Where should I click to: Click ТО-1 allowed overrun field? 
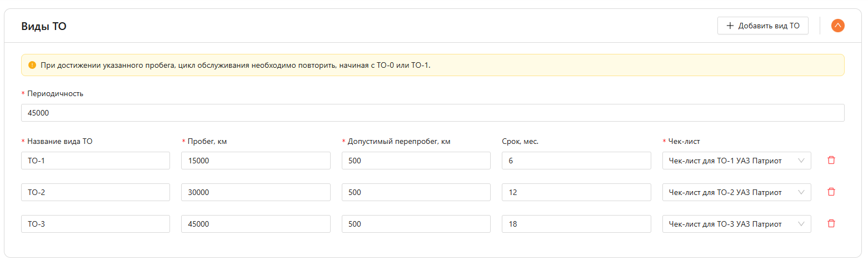[416, 161]
